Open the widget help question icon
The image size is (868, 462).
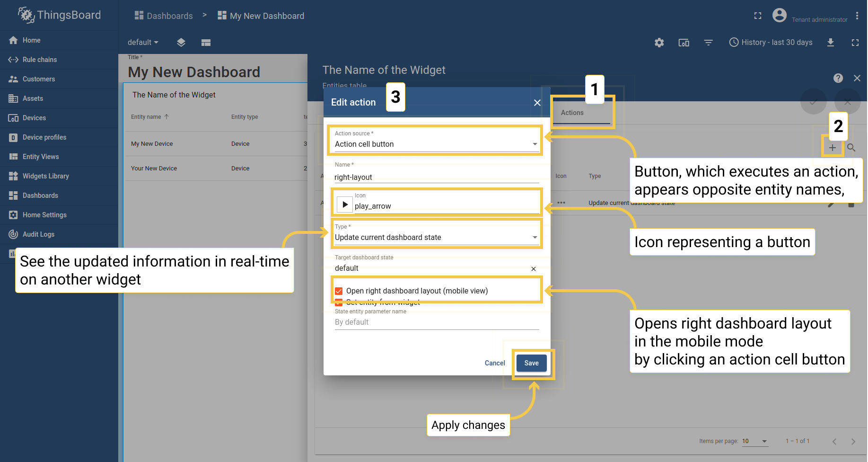pos(838,78)
